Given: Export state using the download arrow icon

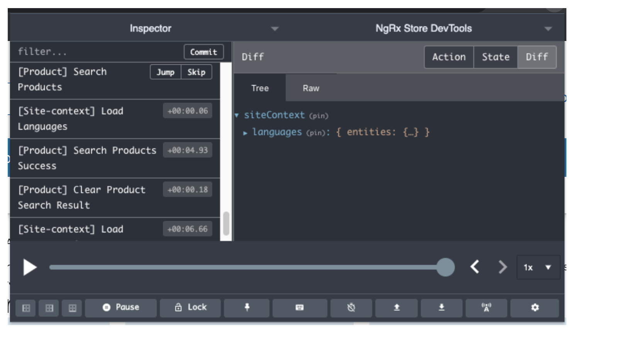Looking at the screenshot, I should click(x=442, y=308).
